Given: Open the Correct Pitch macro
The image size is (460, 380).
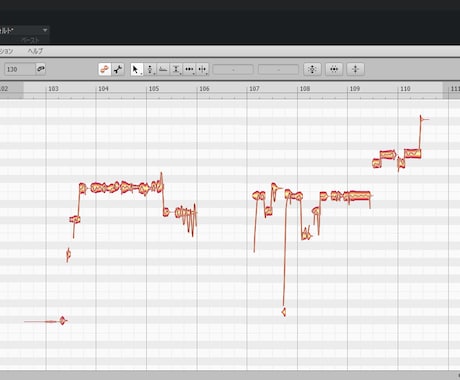Looking at the screenshot, I should (x=312, y=69).
